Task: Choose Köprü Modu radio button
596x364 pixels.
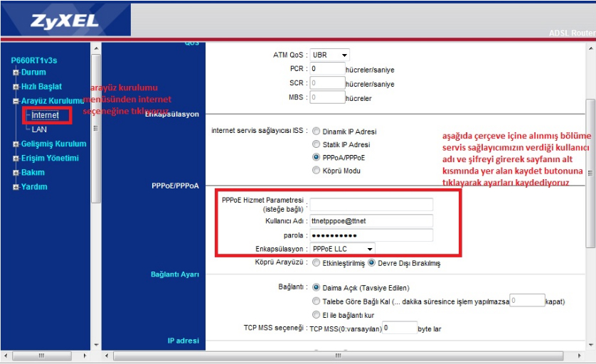Action: pyautogui.click(x=316, y=171)
